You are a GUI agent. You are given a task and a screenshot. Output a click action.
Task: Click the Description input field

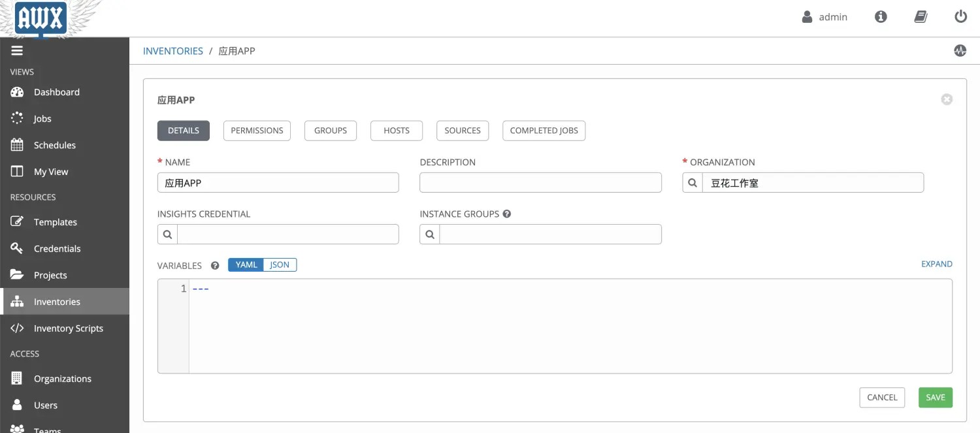click(x=540, y=183)
